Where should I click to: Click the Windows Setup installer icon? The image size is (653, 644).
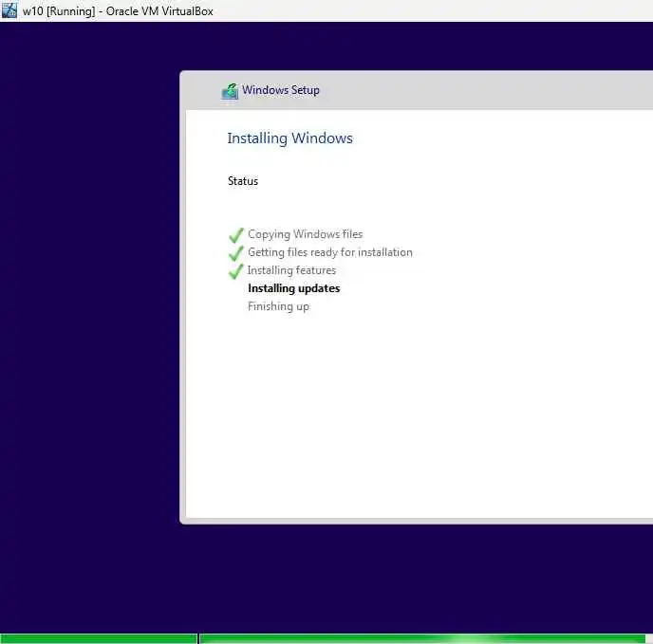click(230, 91)
